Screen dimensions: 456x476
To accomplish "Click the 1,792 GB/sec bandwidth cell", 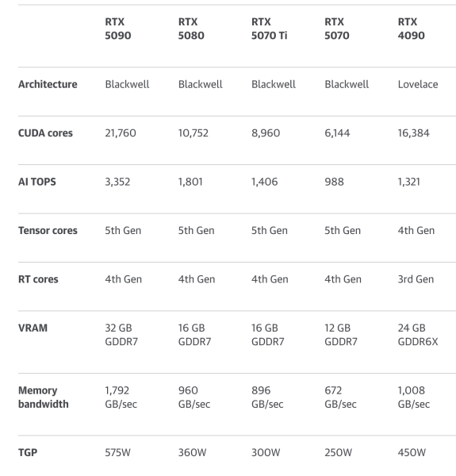I will [x=121, y=397].
